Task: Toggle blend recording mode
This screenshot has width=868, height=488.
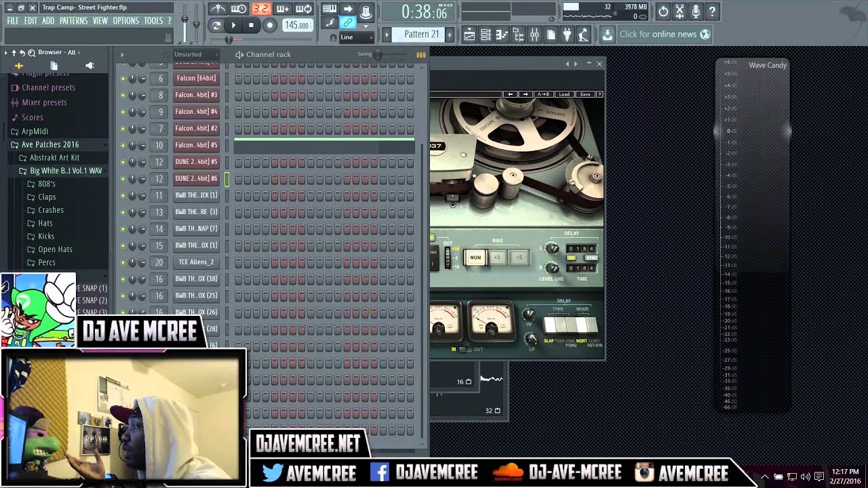Action: click(283, 9)
